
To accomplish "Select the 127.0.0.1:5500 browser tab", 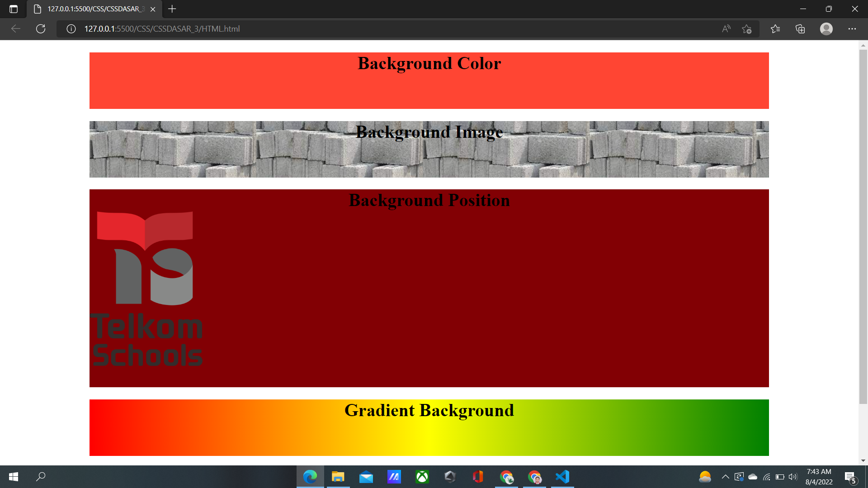I will pos(90,9).
